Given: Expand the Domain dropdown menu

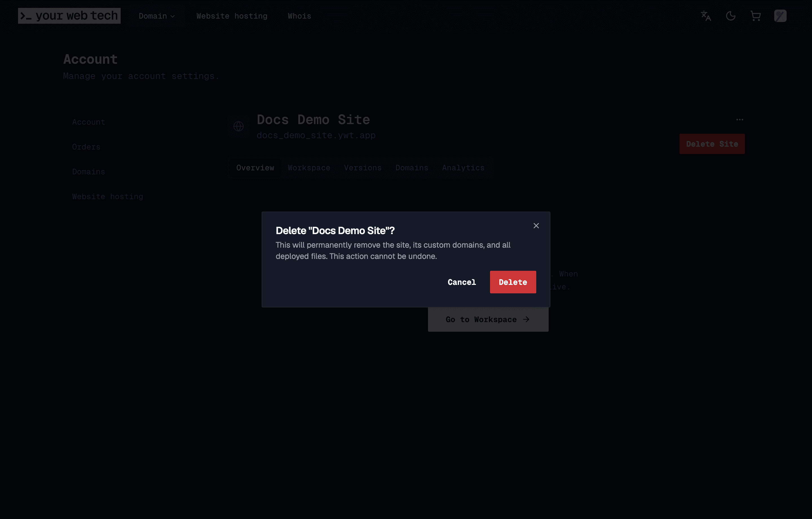Looking at the screenshot, I should [x=157, y=16].
